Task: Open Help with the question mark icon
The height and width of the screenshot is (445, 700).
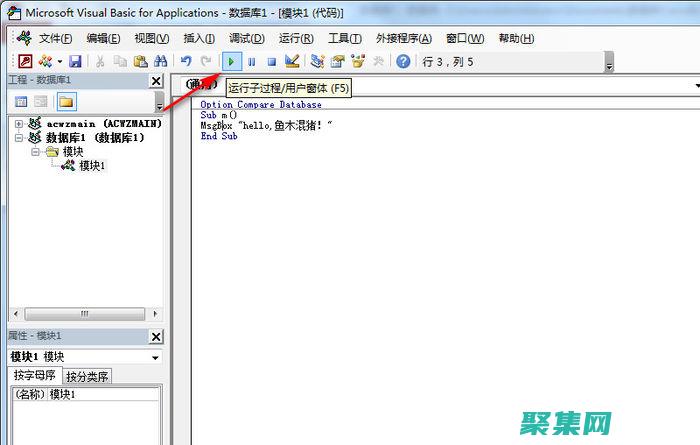Action: click(x=403, y=62)
